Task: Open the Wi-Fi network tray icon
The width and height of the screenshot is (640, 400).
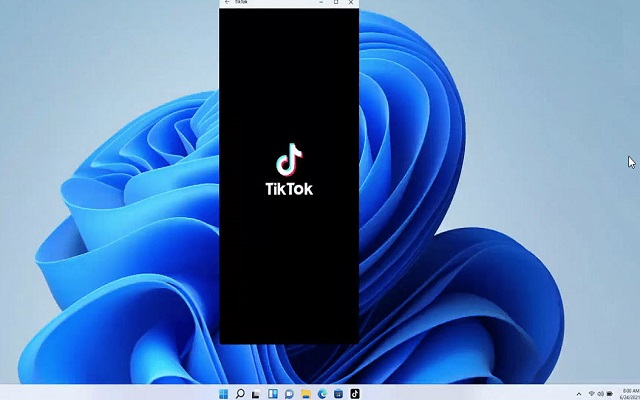Action: (x=591, y=394)
